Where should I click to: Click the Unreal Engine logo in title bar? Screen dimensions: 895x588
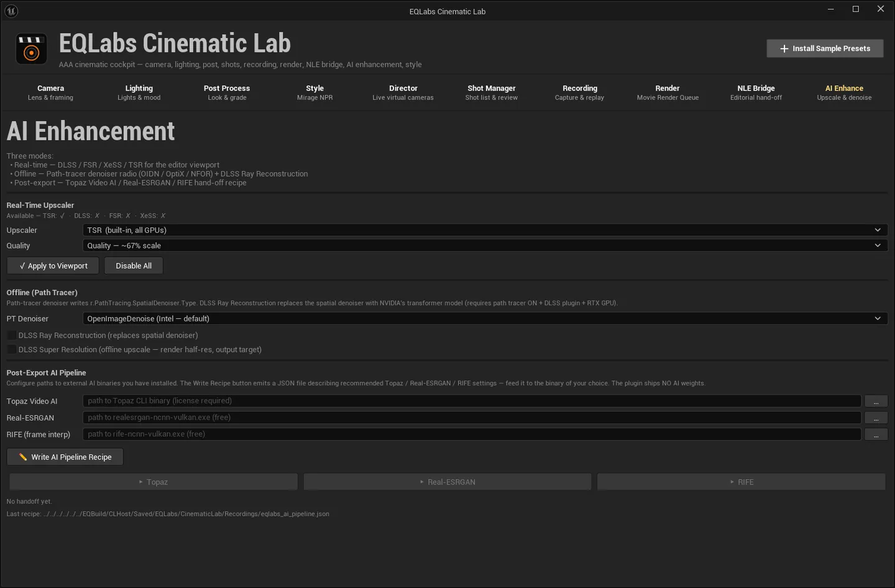[x=11, y=11]
